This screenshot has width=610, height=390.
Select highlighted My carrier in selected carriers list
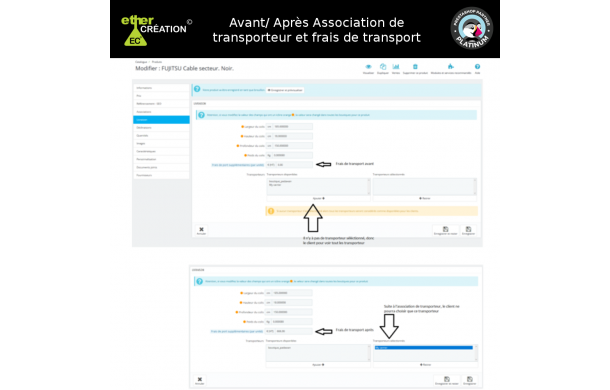click(x=424, y=348)
